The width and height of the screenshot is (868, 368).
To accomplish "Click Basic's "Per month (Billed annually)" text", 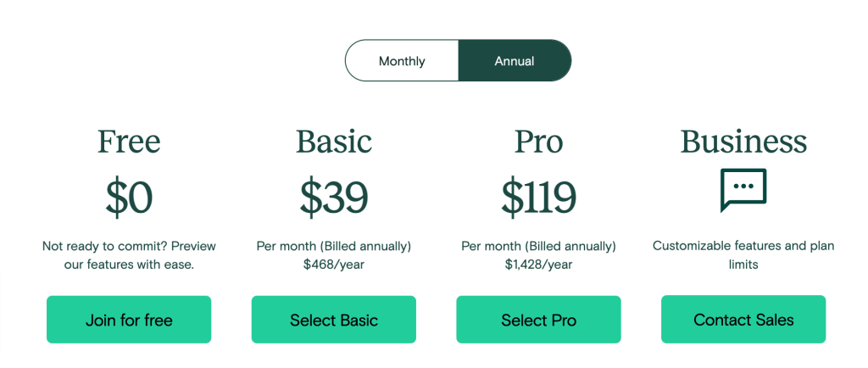I will tap(334, 246).
